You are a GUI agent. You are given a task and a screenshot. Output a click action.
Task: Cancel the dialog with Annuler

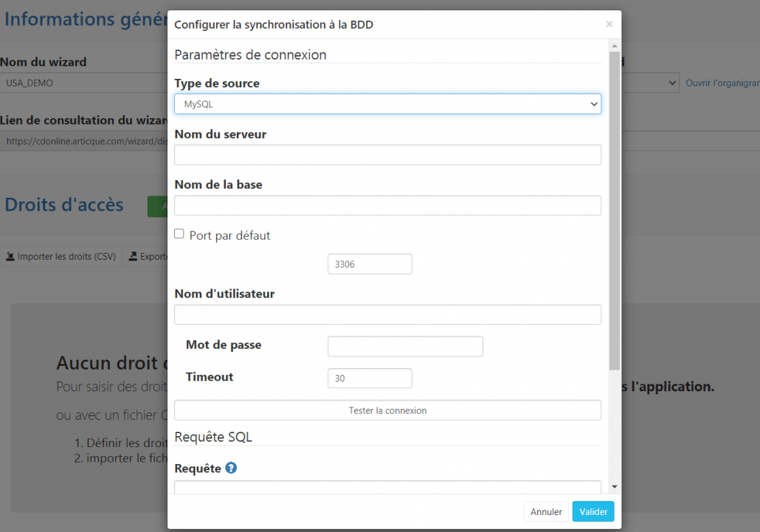point(546,511)
